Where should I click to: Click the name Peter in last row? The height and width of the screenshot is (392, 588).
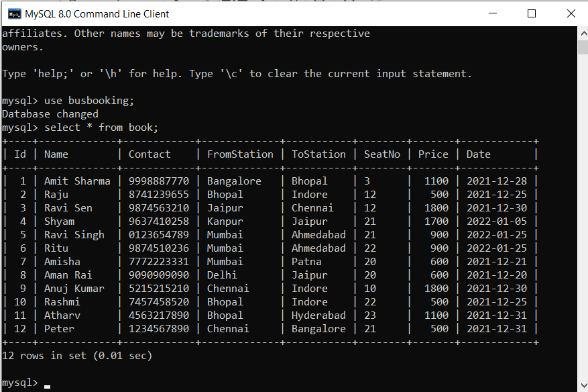[x=59, y=329]
